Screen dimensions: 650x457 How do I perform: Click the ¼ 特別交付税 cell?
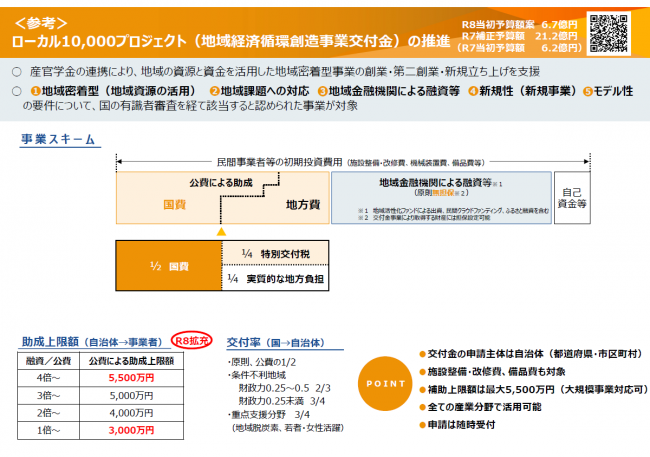pos(275,253)
